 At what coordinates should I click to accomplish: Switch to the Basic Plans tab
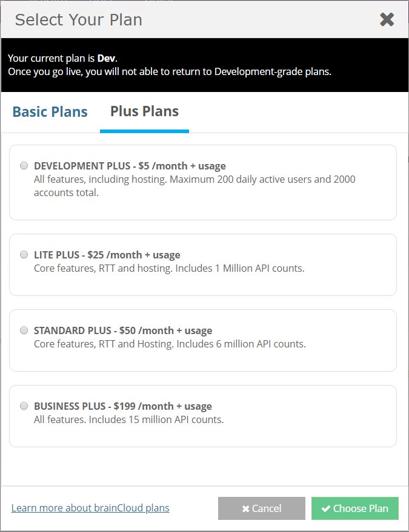coord(50,111)
